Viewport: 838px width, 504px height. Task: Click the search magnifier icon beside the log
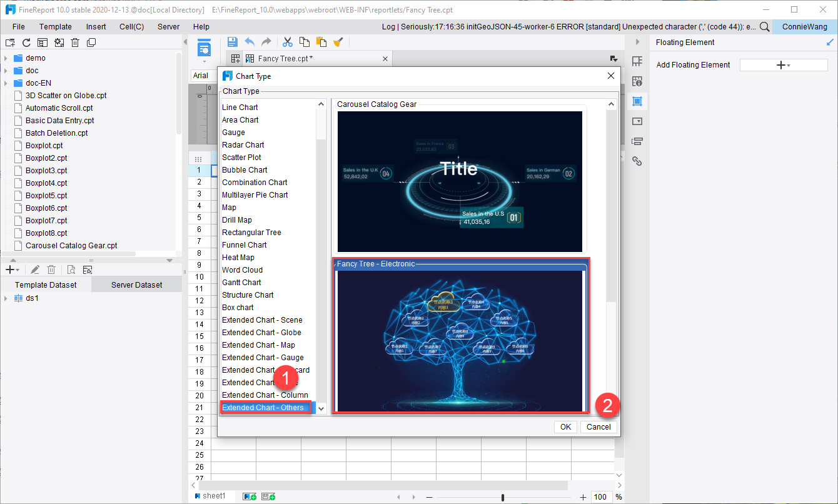764,27
